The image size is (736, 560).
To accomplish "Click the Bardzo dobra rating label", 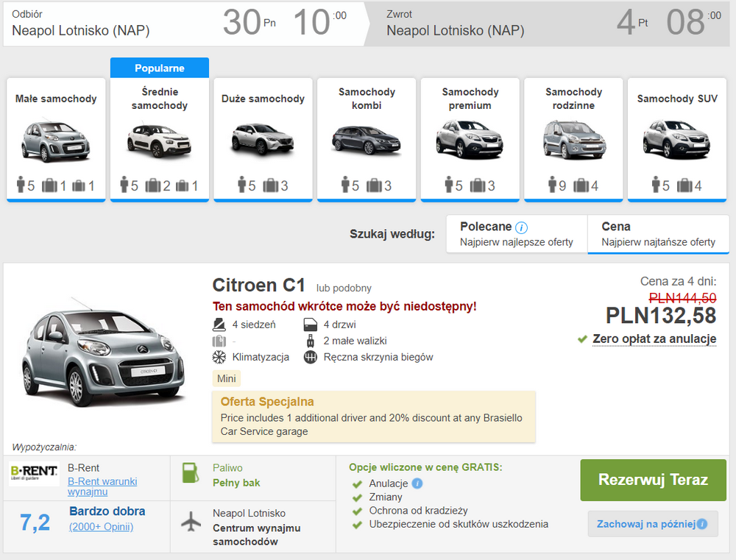I will (107, 511).
